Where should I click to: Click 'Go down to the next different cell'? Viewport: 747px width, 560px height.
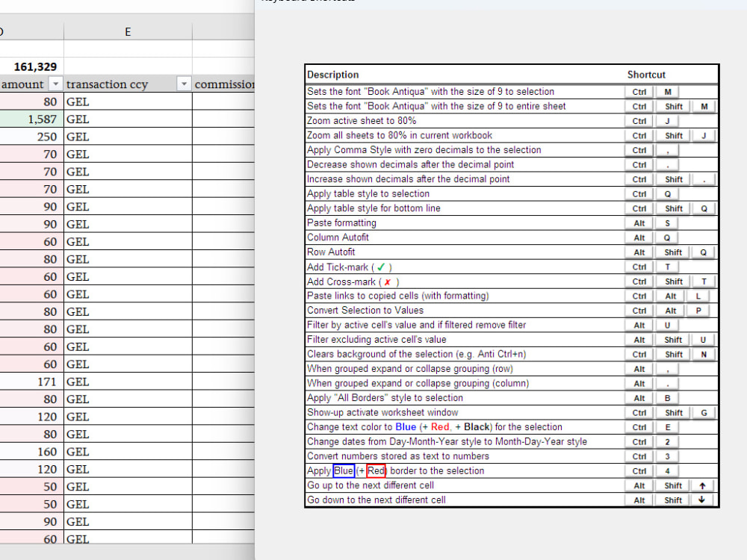tap(376, 500)
